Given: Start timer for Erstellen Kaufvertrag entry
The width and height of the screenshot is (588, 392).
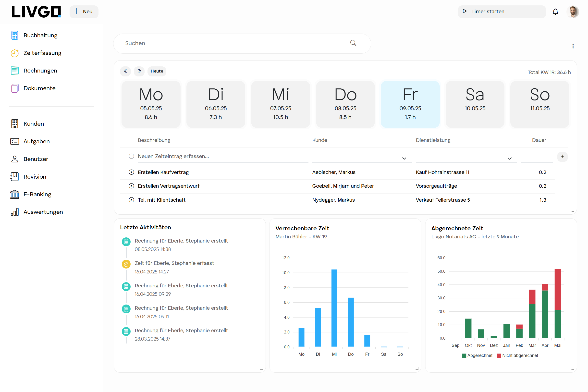Looking at the screenshot, I should click(x=131, y=172).
